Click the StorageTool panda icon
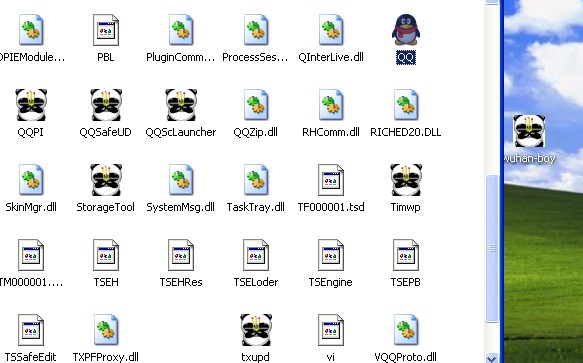 tap(106, 180)
